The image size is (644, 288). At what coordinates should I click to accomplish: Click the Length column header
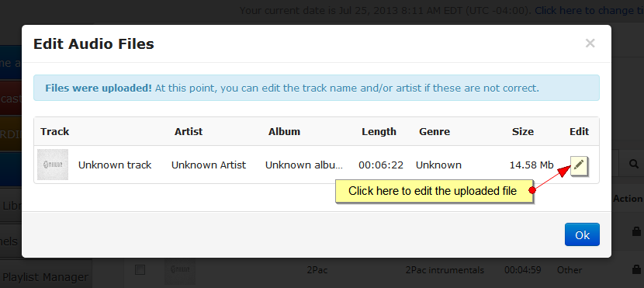[x=379, y=131]
